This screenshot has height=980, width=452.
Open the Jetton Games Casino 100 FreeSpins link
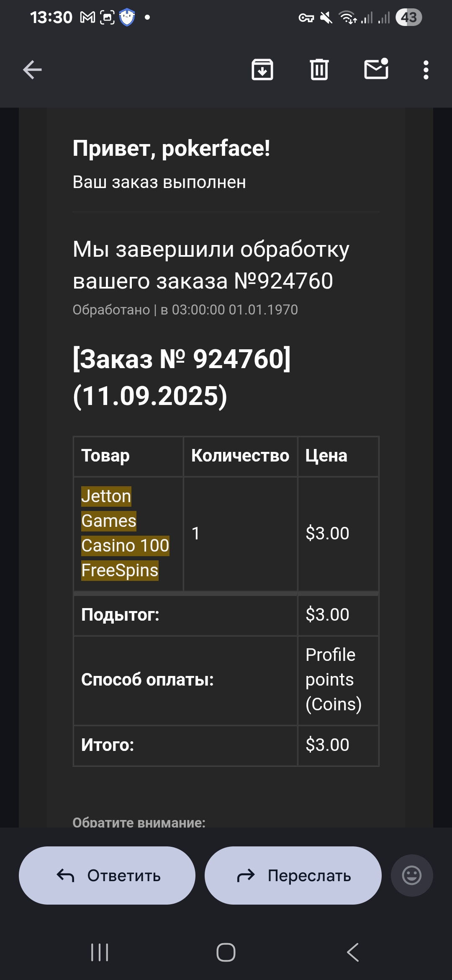coord(125,533)
